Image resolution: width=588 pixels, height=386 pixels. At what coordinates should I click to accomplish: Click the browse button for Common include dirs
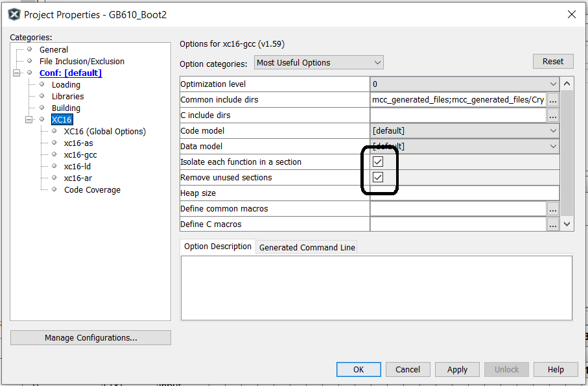[552, 100]
